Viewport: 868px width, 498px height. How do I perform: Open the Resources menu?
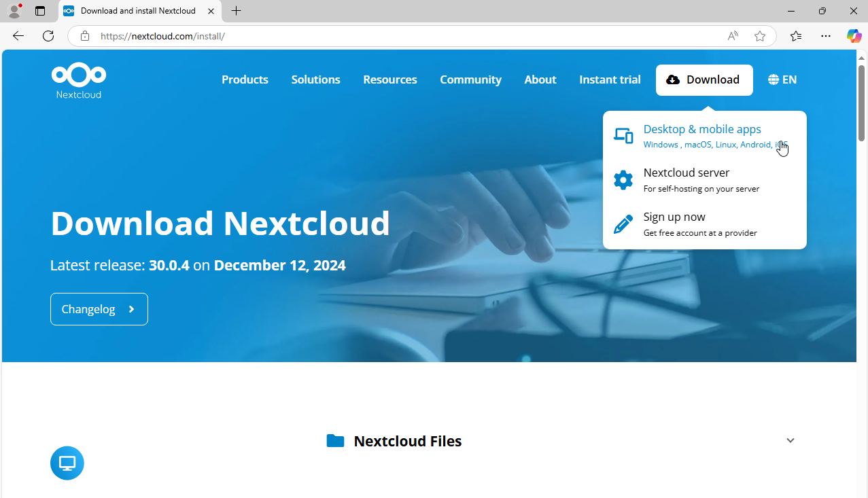click(x=390, y=79)
